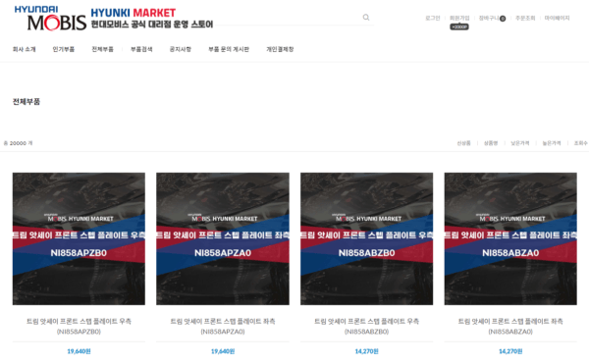
Task: Open the NI858APZB0 product thumbnail
Action: 79,238
